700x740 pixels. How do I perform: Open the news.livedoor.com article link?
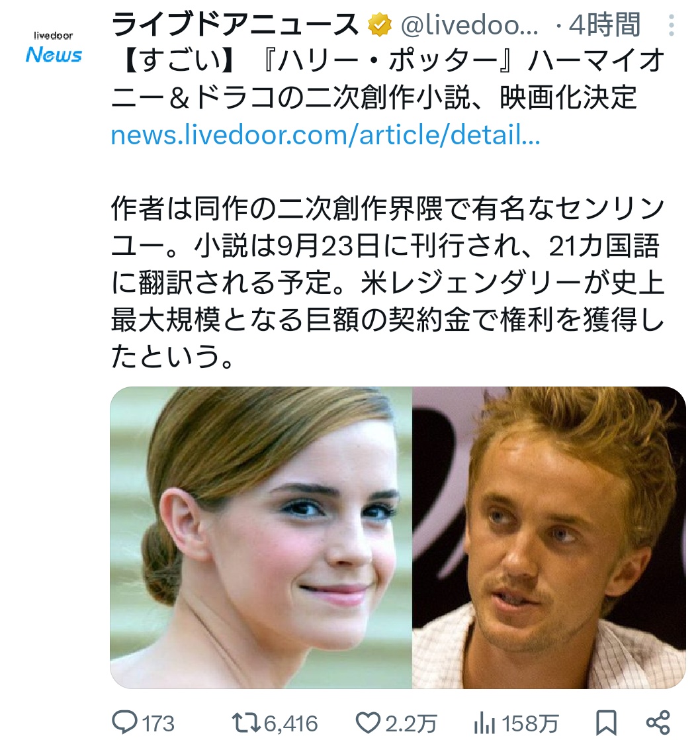click(x=326, y=135)
